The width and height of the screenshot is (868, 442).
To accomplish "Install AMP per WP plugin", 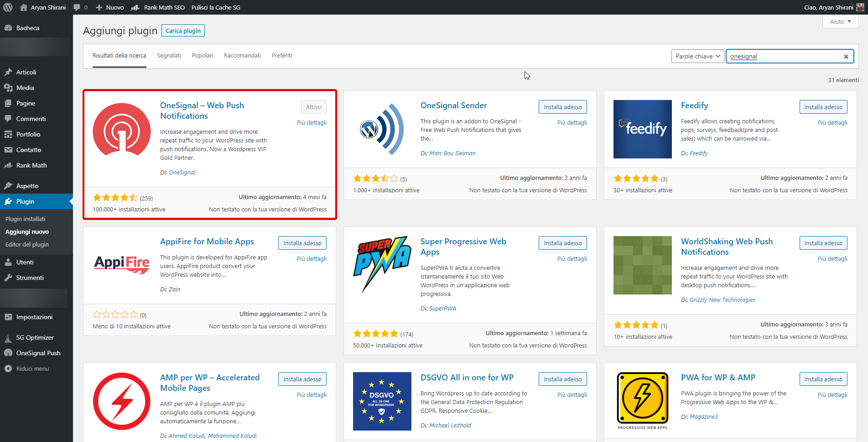I will [x=302, y=379].
